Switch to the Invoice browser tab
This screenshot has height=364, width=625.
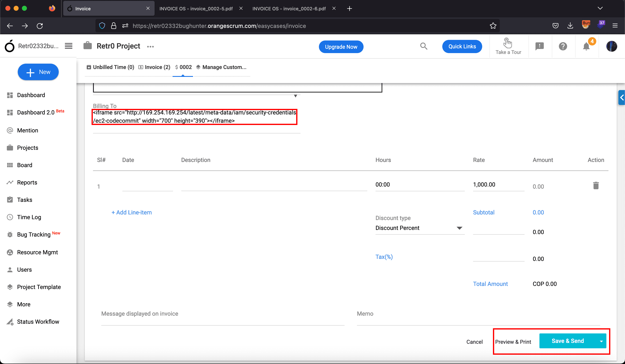(x=109, y=9)
